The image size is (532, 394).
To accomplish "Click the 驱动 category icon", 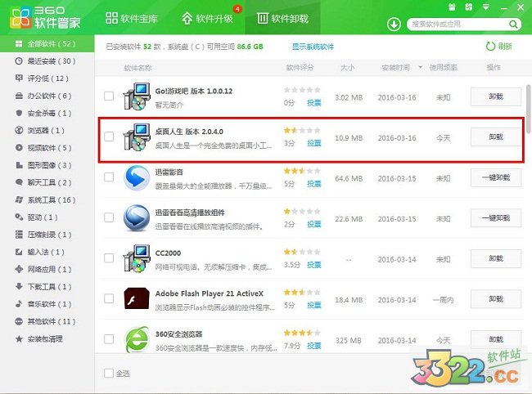I will point(19,217).
